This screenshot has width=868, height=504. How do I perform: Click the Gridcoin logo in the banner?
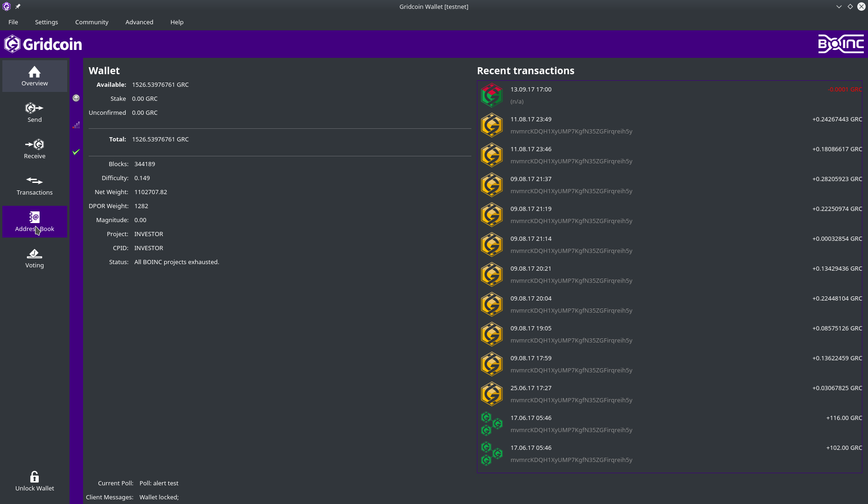43,44
